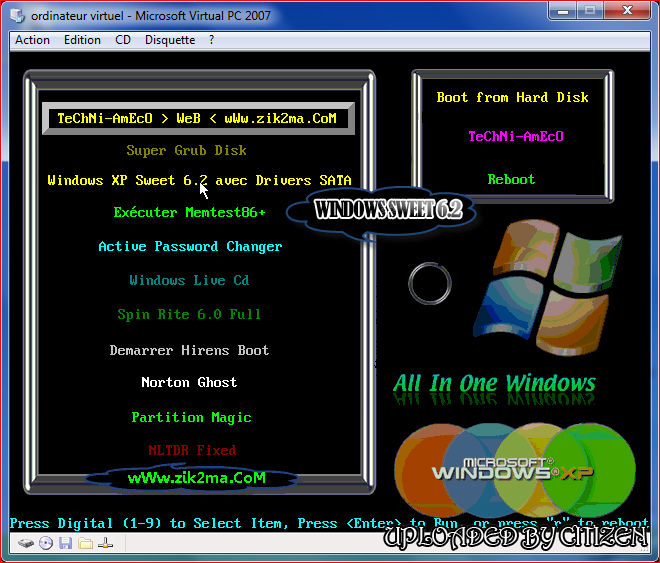Click the TeChNi-AmEcO WeB header banner
Viewport: 660px width, 563px height.
197,118
